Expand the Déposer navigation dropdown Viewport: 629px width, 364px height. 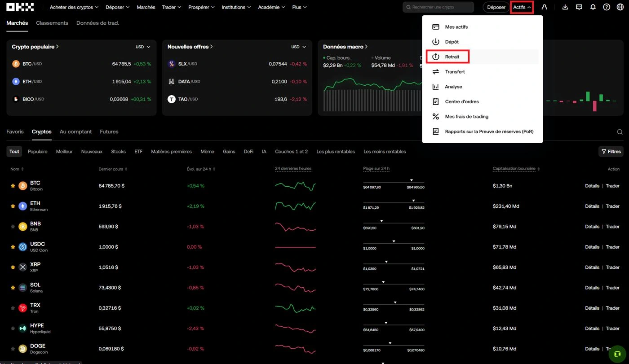click(117, 7)
